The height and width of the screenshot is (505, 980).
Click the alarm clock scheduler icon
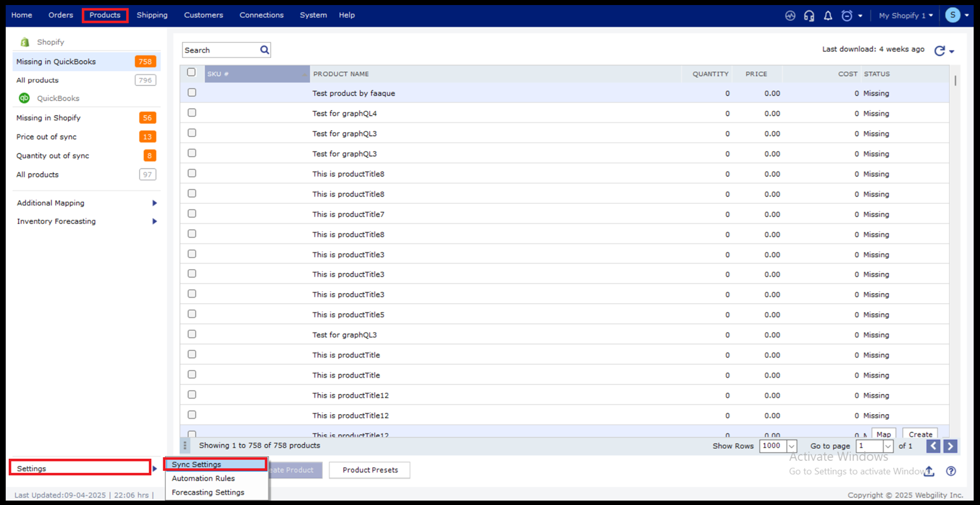click(847, 16)
